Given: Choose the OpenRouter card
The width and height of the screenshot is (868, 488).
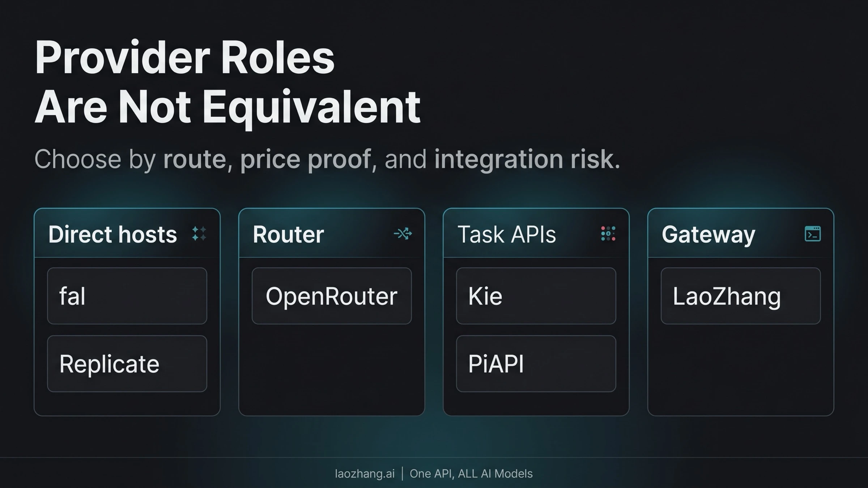Looking at the screenshot, I should point(332,296).
